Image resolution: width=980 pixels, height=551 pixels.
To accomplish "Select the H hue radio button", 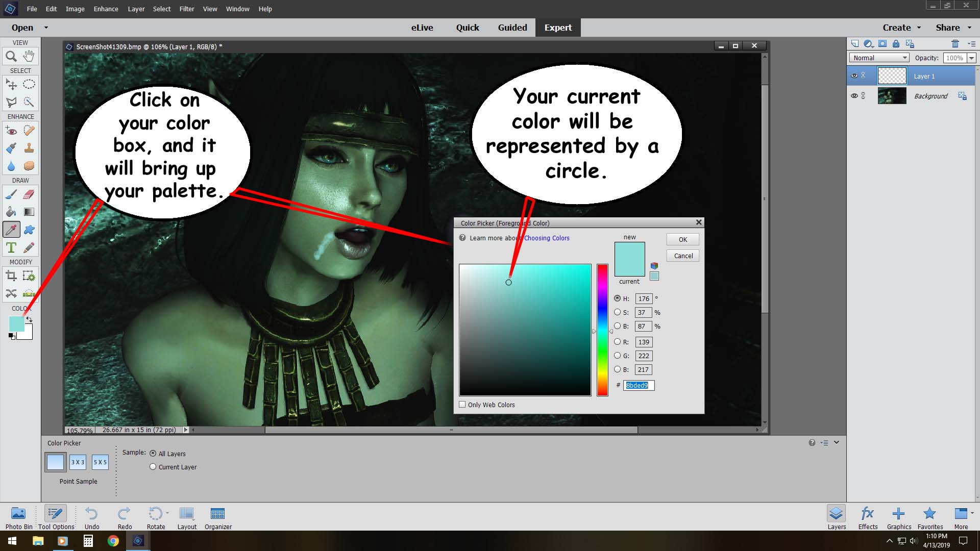I will click(x=617, y=298).
